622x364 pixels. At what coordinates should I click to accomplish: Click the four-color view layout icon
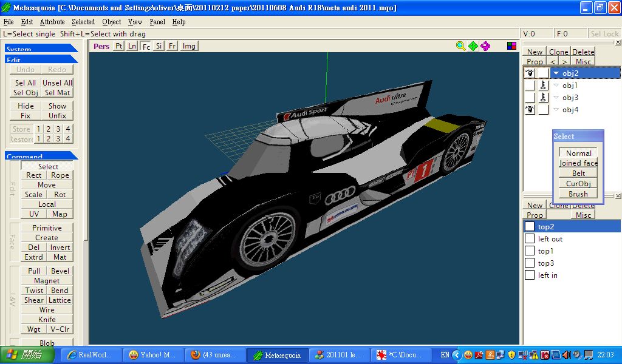coord(511,46)
